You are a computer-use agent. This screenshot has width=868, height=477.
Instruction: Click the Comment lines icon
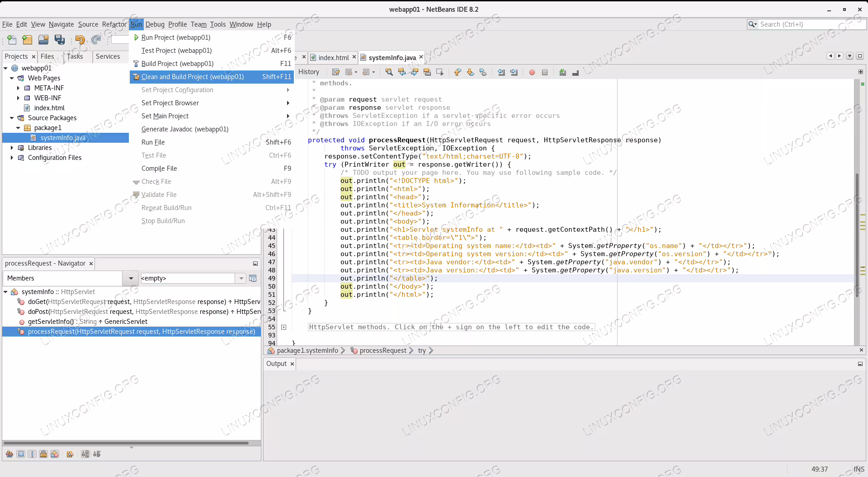(563, 72)
